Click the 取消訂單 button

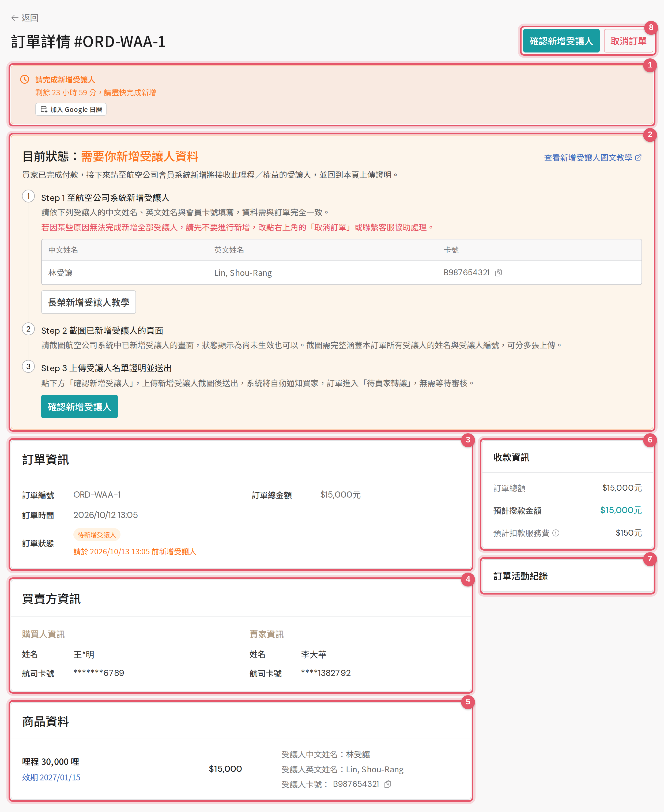[x=628, y=41]
